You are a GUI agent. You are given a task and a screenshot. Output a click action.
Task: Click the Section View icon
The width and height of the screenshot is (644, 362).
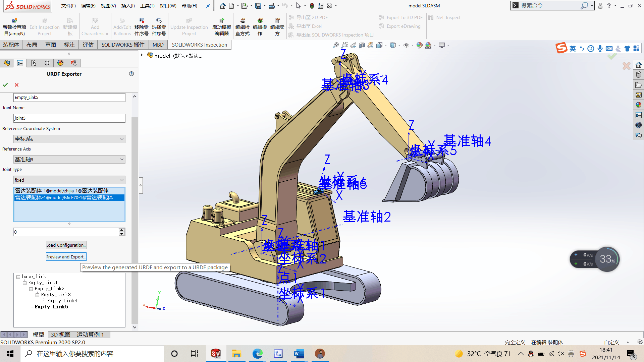click(362, 45)
